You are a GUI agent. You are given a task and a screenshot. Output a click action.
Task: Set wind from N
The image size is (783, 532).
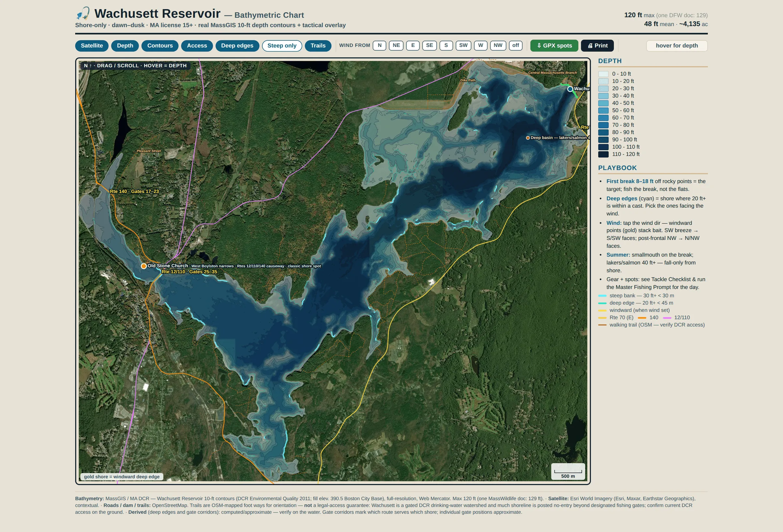point(379,45)
